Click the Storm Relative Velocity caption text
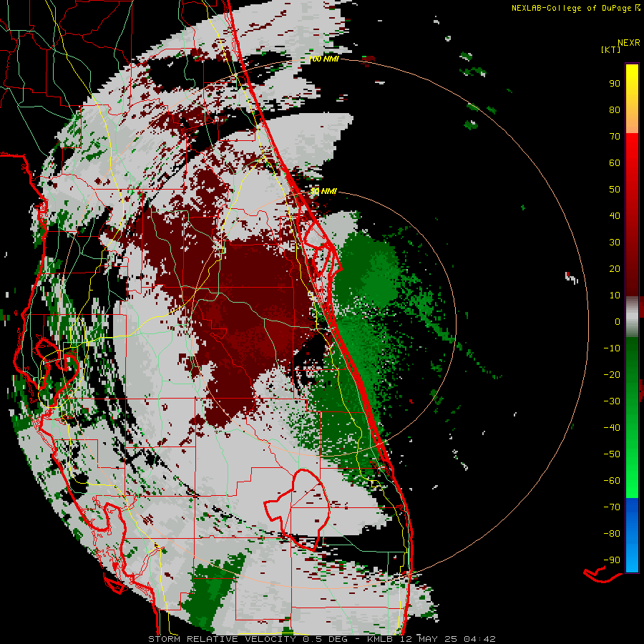The height and width of the screenshot is (644, 644). 322,639
